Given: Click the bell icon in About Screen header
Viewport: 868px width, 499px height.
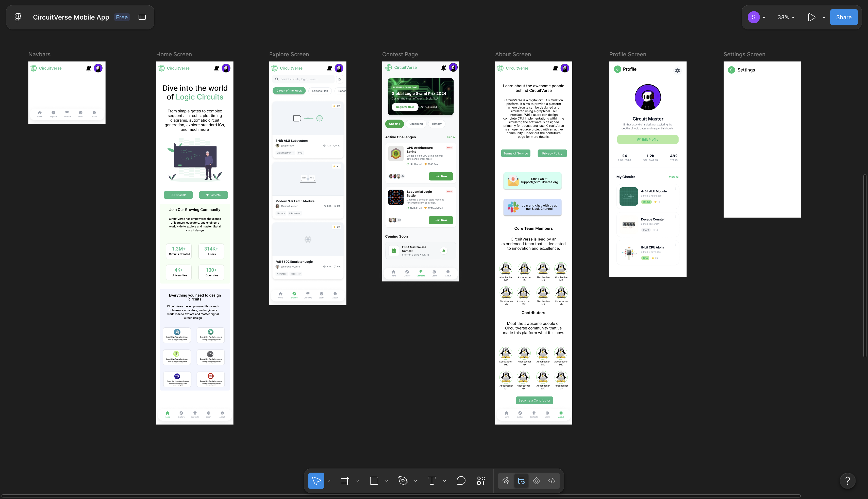Looking at the screenshot, I should coord(555,68).
